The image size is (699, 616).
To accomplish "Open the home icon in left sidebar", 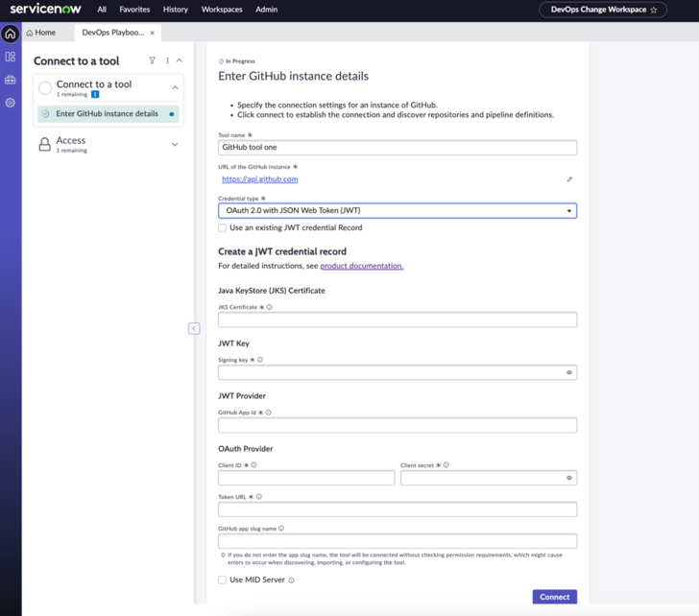I will 11,34.
